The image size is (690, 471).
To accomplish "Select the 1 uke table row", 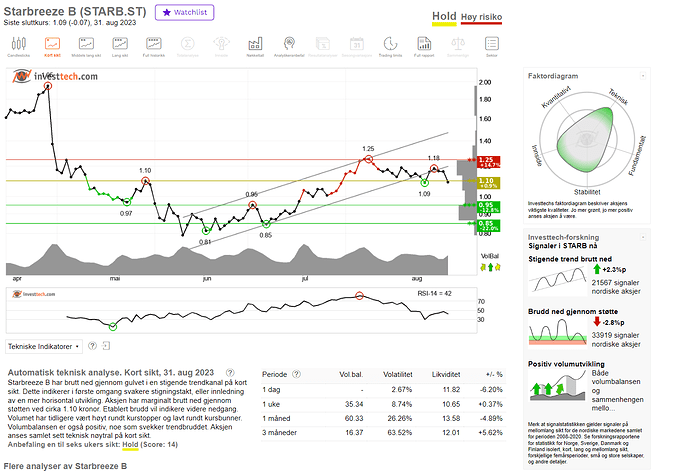I will (383, 404).
